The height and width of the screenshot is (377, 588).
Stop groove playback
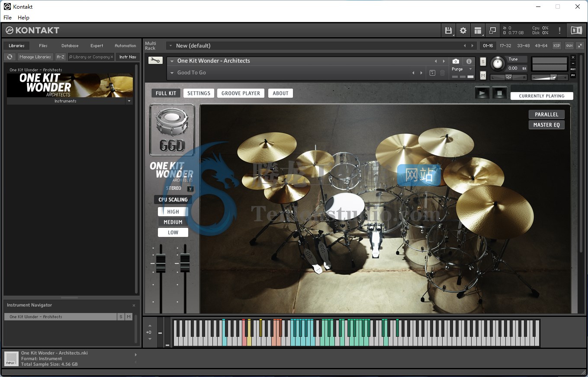point(499,93)
